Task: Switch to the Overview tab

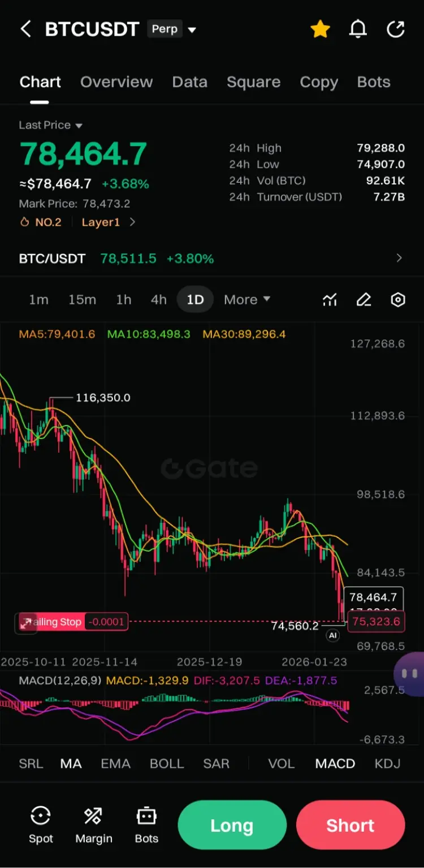Action: (x=116, y=82)
